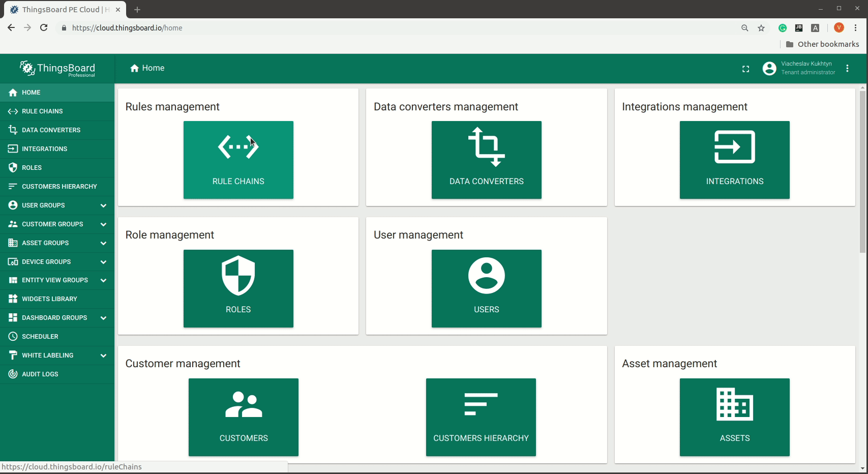Expand Device Groups chevron
The width and height of the screenshot is (868, 474).
pos(103,262)
